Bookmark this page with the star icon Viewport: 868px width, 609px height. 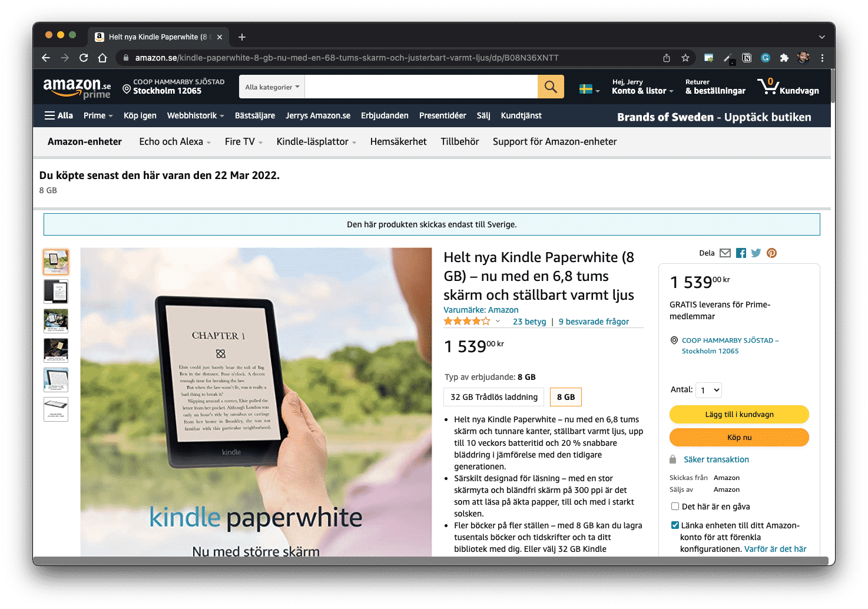685,58
